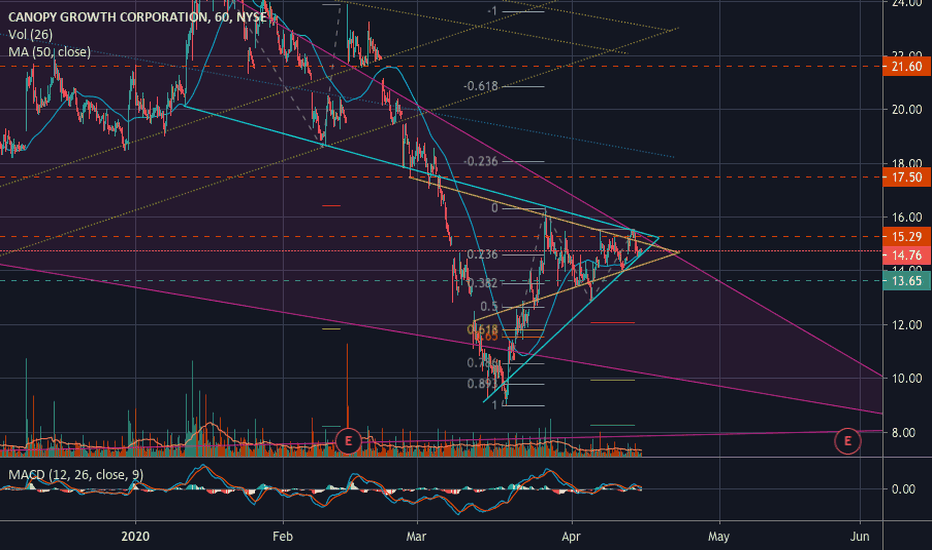Image resolution: width=932 pixels, height=550 pixels.
Task: Select the 17.50 price label
Action: click(907, 177)
